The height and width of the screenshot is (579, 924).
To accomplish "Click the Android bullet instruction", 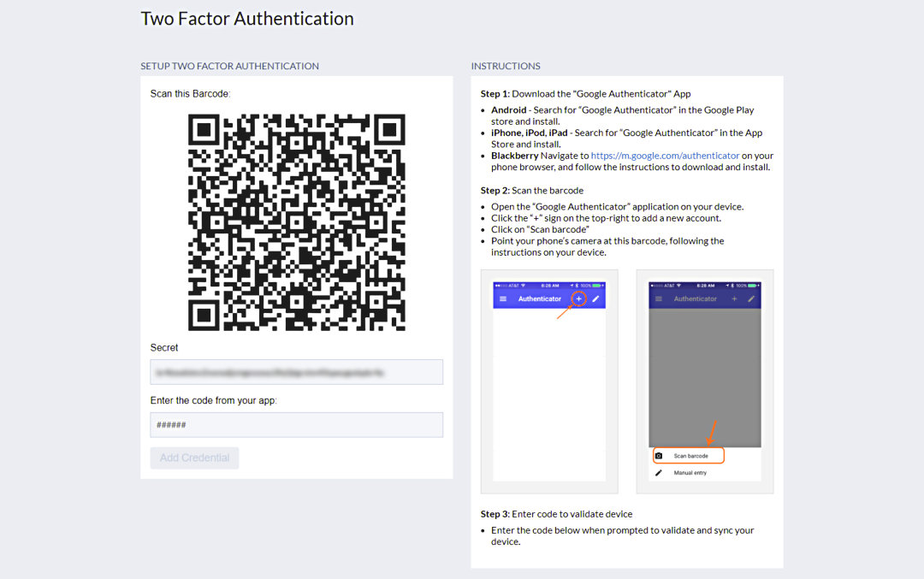I will click(623, 115).
